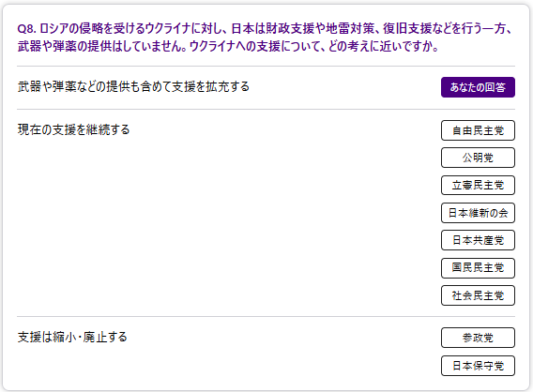Image resolution: width=533 pixels, height=392 pixels.
Task: Click the phrase 復旧支援 in the question heading
Action: [x=407, y=28]
